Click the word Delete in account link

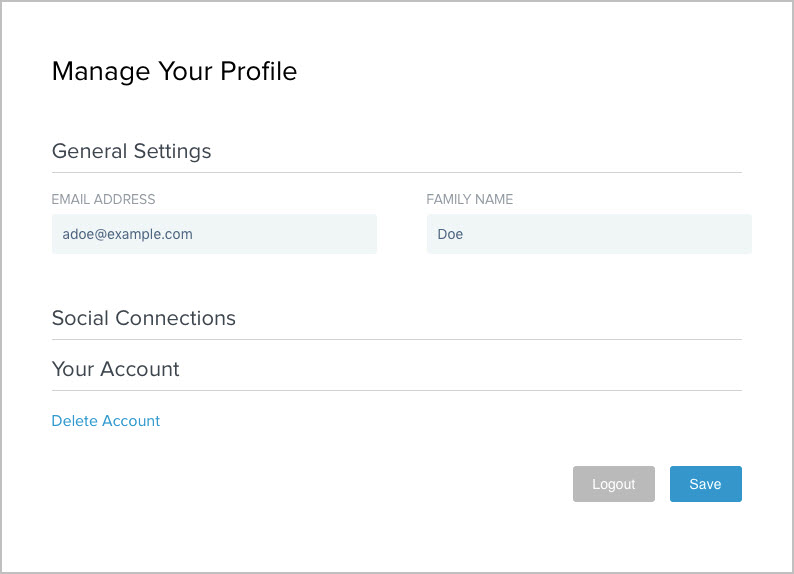(73, 421)
